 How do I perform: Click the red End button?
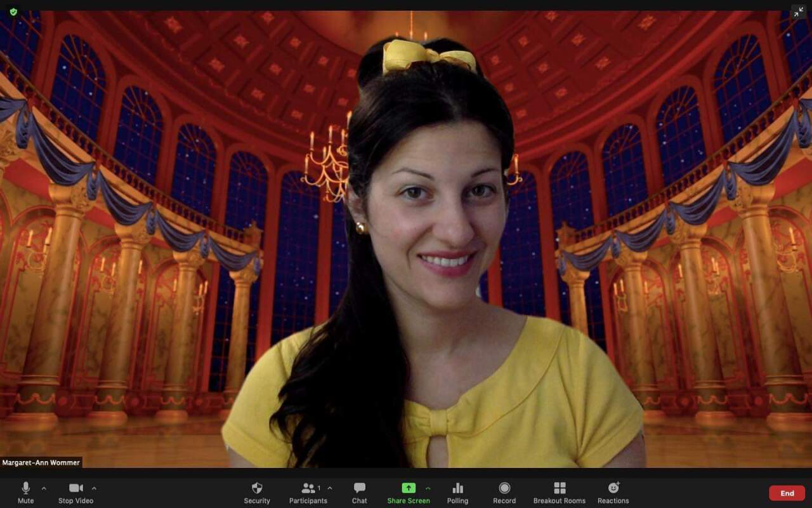[x=787, y=493]
